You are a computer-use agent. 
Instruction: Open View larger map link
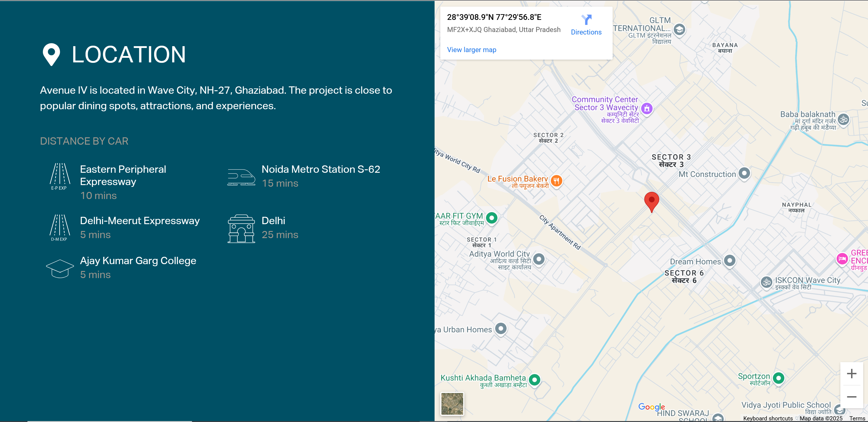[471, 50]
